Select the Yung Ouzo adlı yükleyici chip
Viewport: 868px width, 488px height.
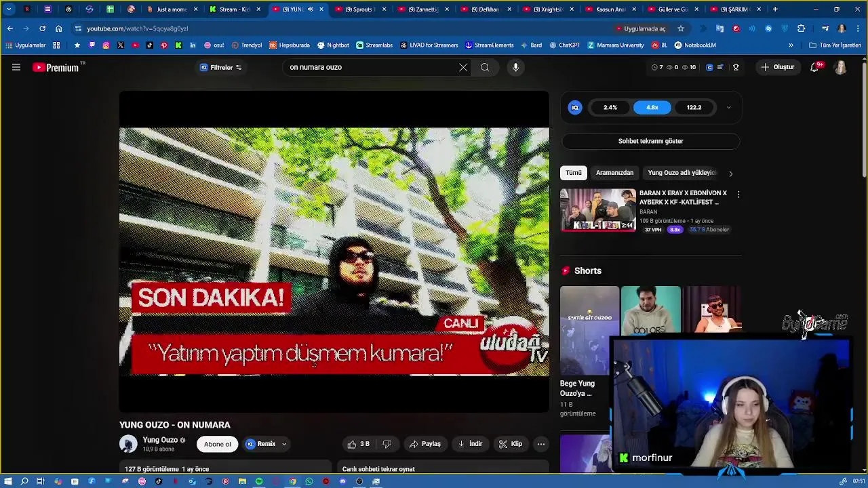coord(682,173)
